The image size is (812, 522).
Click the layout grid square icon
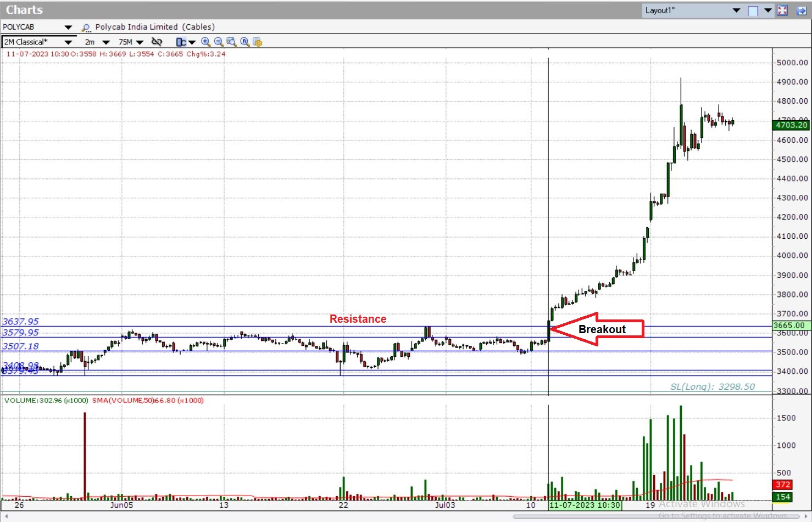(753, 10)
